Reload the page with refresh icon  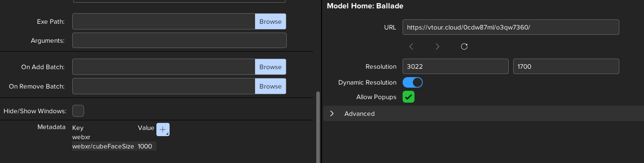point(464,46)
